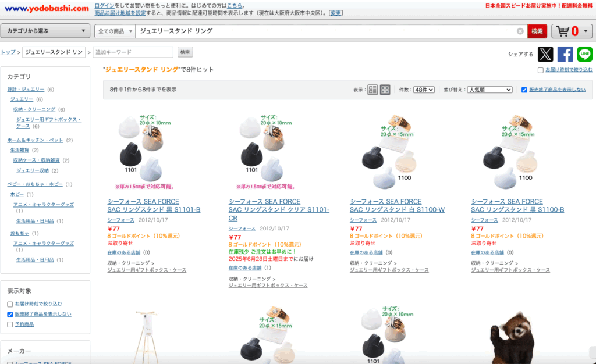Image resolution: width=596 pixels, height=364 pixels.
Task: Check the 予約商品 sidebar filter
Action: pyautogui.click(x=10, y=324)
